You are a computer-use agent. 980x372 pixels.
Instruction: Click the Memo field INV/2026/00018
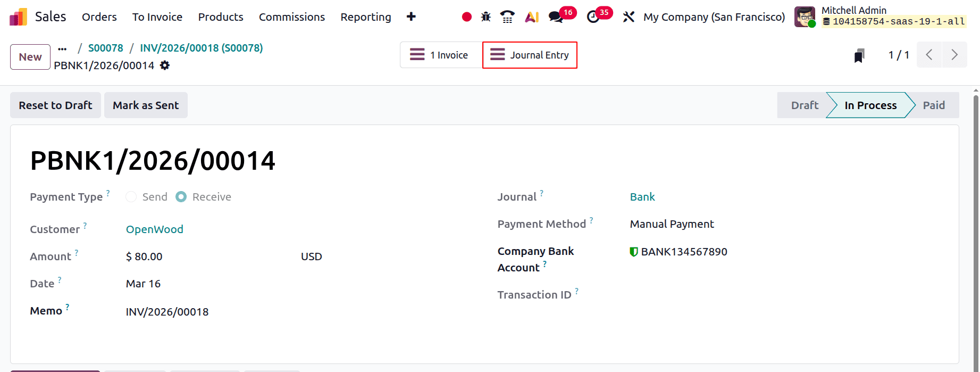point(167,312)
